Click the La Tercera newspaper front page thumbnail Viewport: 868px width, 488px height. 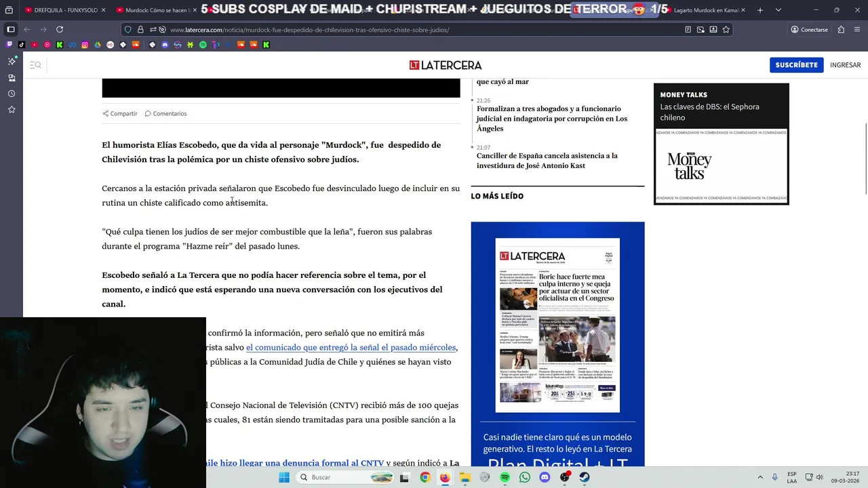tap(557, 325)
